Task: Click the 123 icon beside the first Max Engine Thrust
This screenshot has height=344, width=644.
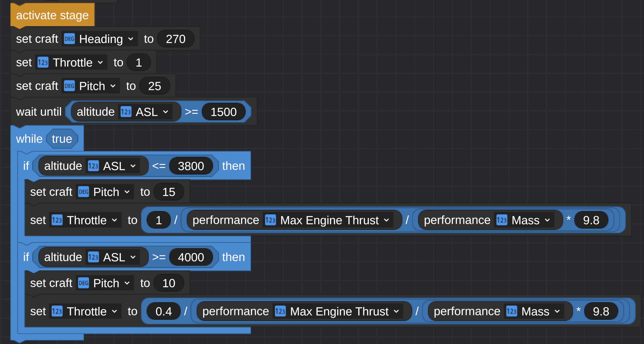Action: (270, 220)
